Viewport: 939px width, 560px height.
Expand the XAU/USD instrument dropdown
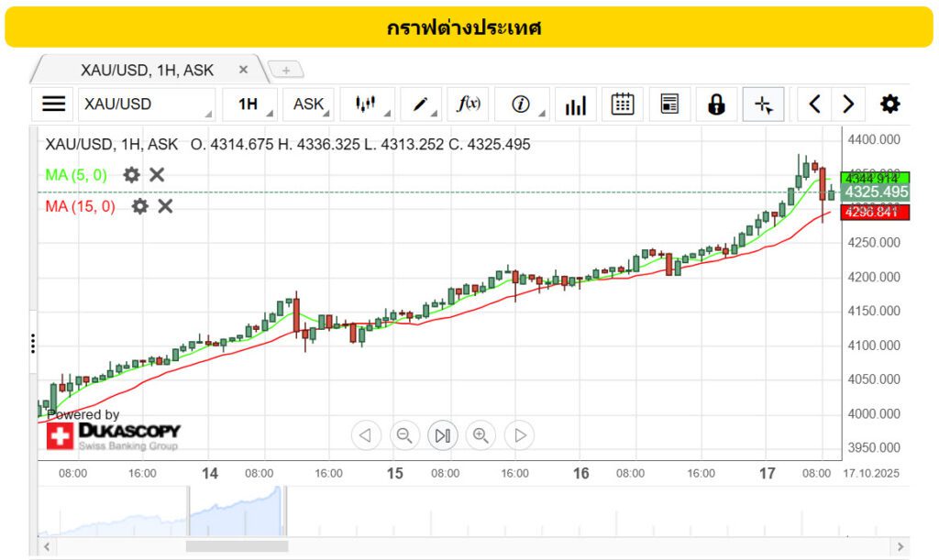point(147,104)
